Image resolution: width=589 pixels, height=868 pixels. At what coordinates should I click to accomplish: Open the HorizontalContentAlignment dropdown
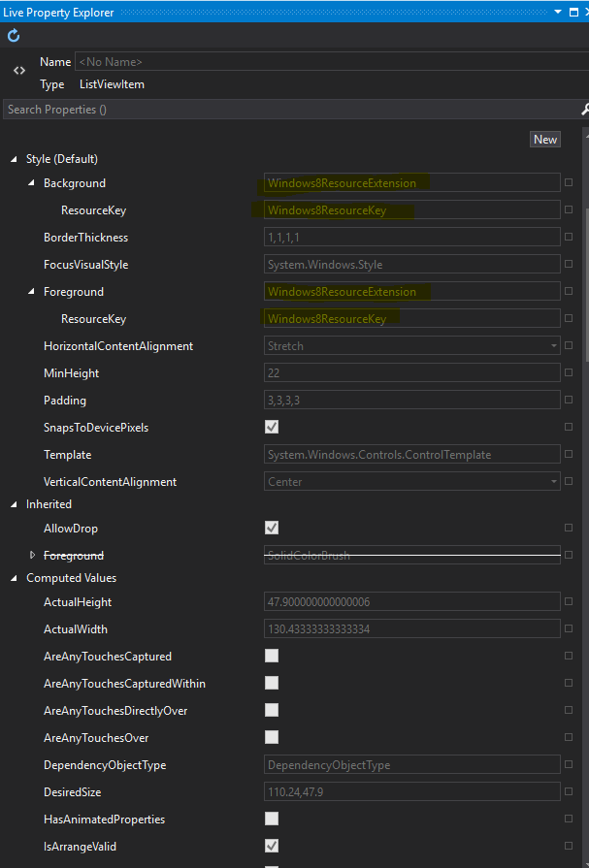click(554, 345)
